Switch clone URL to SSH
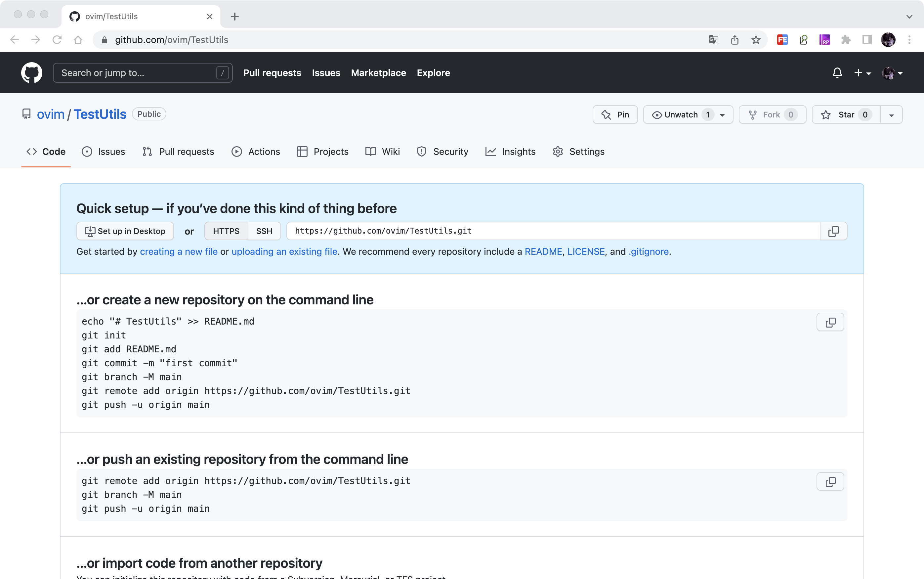Image resolution: width=924 pixels, height=579 pixels. pos(264,231)
